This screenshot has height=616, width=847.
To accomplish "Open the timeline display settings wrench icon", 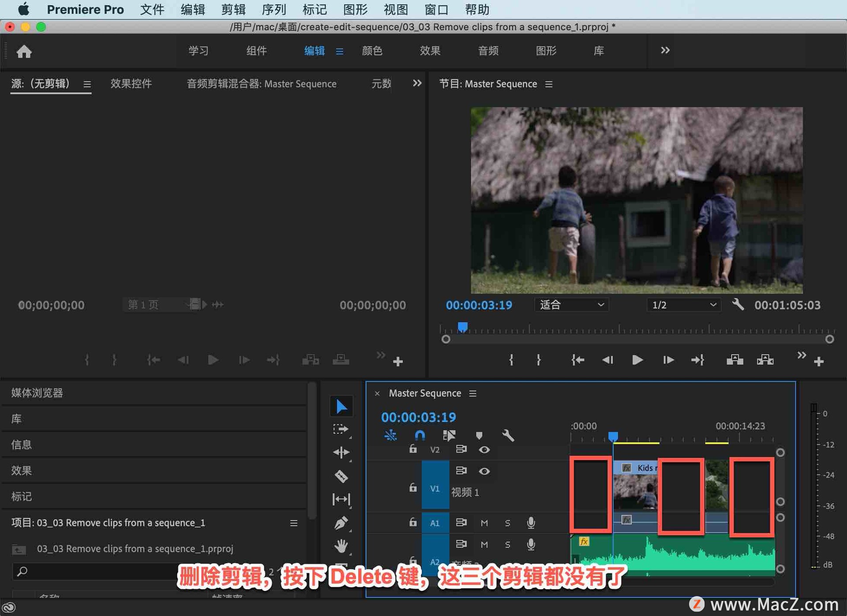I will pyautogui.click(x=508, y=435).
